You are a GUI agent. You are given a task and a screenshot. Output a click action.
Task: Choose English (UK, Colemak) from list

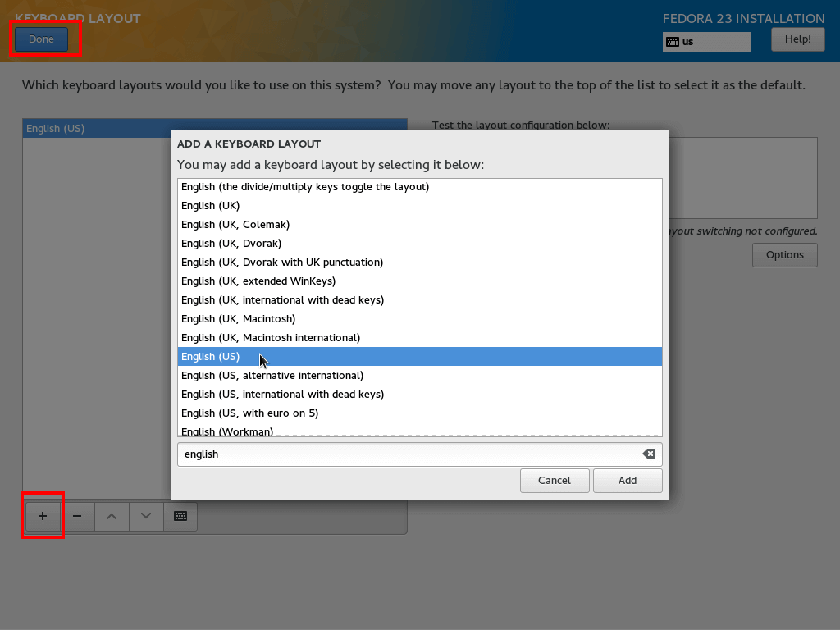235,224
